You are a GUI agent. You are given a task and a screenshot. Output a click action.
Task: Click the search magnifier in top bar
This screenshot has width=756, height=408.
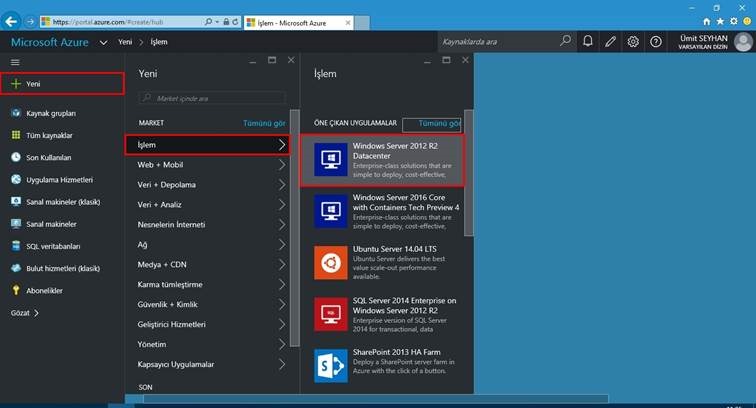(x=565, y=41)
